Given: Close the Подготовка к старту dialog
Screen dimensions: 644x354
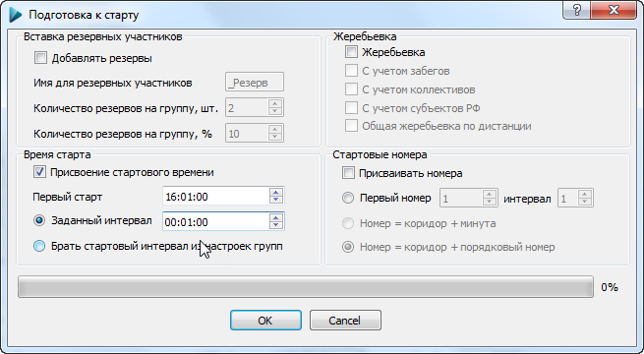Looking at the screenshot, I should tap(614, 10).
